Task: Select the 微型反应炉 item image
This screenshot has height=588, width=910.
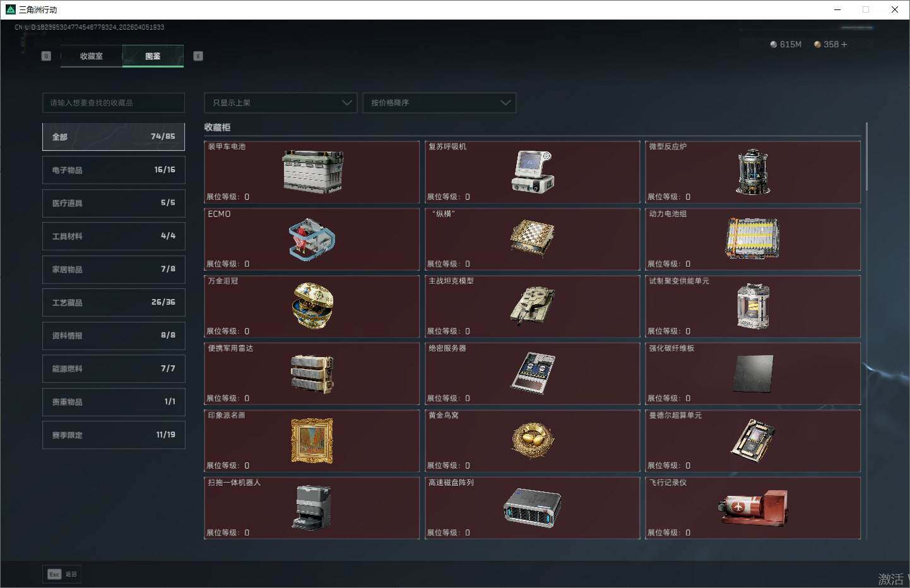Action: pyautogui.click(x=752, y=172)
